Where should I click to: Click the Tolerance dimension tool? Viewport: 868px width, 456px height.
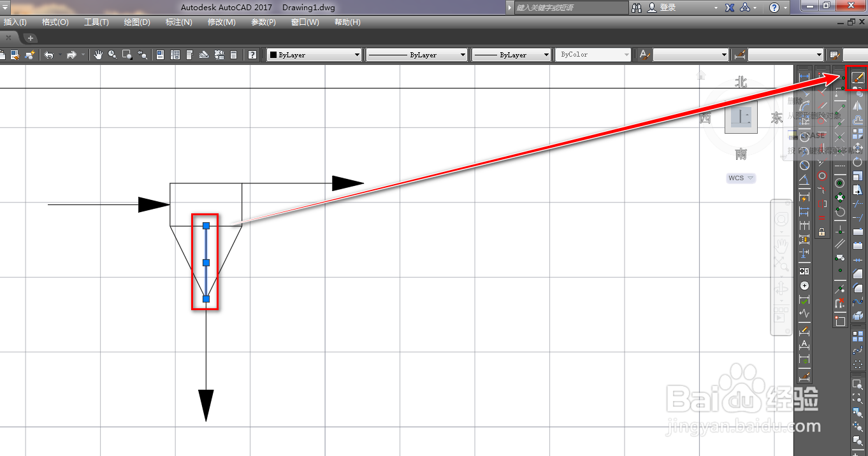pos(804,271)
